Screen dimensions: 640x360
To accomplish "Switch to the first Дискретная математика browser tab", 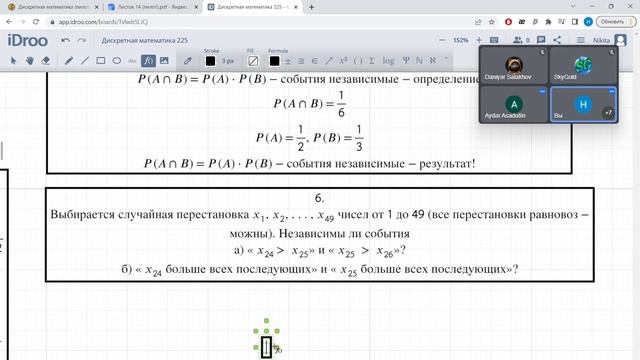I will pos(53,7).
